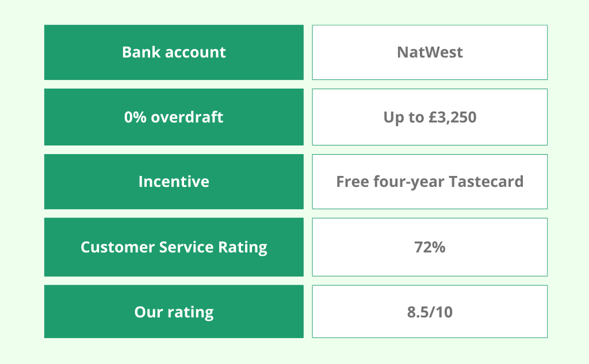Screen dimensions: 589x364
Task: Click the '8.5/10' text
Action: 430,312
